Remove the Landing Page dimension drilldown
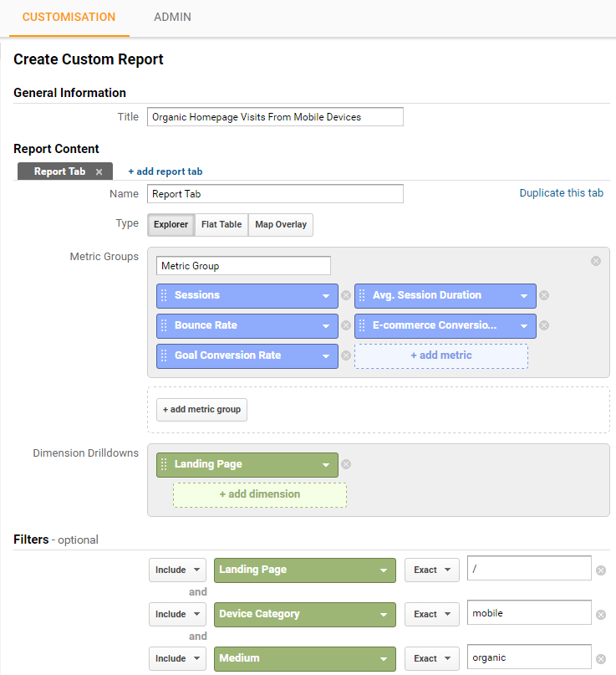616x675 pixels. point(346,464)
